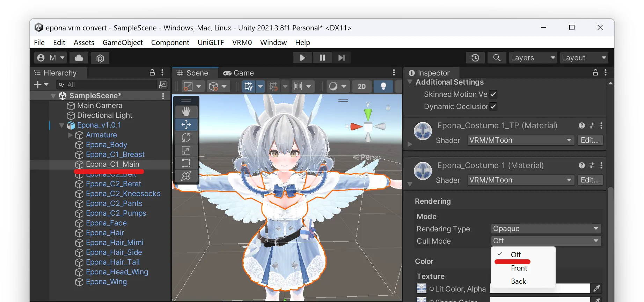Collapse the Epona_v1.0.1 tree node
The width and height of the screenshot is (644, 302).
tap(62, 125)
